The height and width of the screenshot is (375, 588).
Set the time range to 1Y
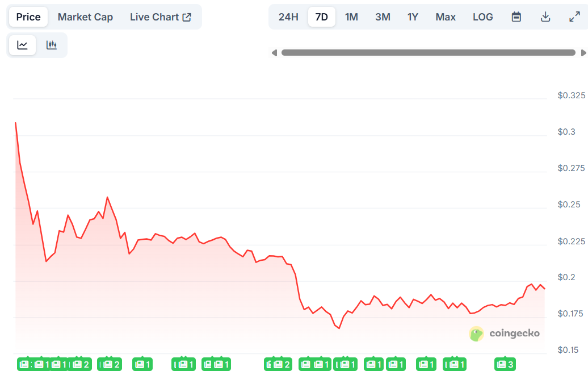point(413,17)
